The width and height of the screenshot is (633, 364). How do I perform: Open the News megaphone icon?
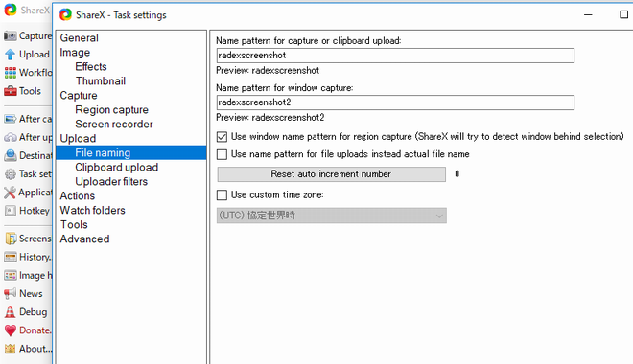(x=11, y=293)
